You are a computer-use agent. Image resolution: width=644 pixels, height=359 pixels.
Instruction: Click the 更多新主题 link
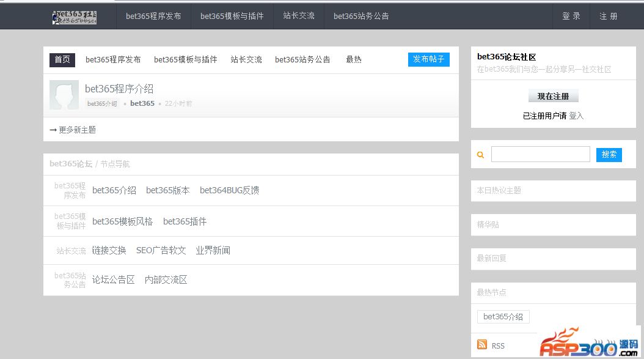click(x=73, y=130)
